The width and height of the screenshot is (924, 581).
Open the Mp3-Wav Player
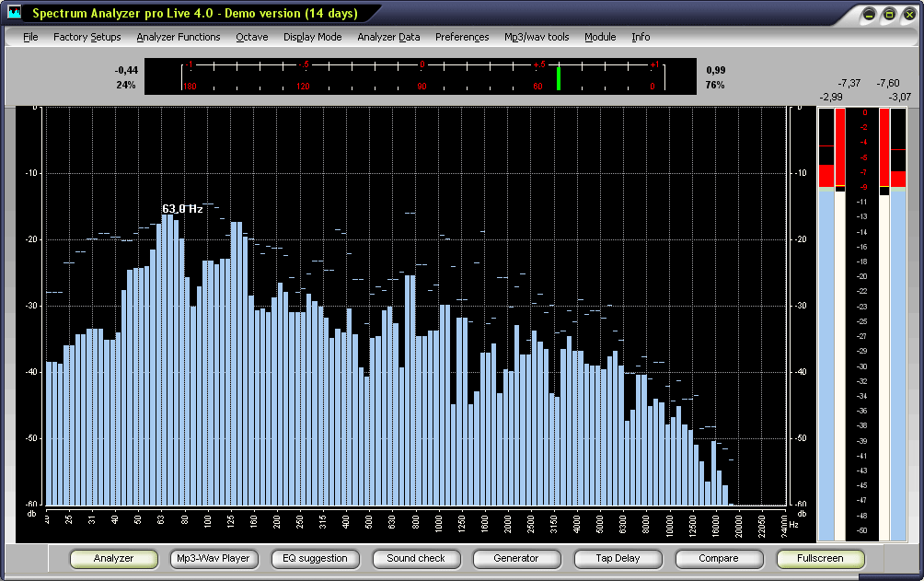point(214,559)
